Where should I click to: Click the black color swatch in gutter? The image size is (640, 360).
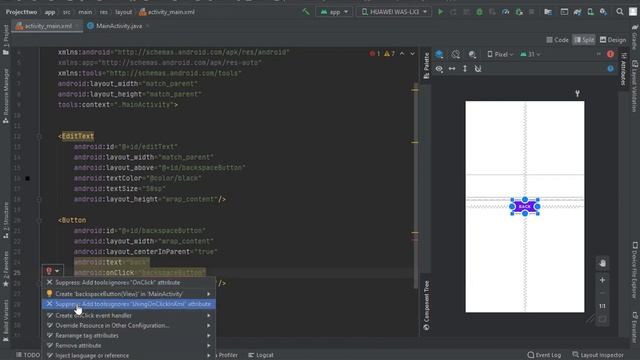click(27, 178)
